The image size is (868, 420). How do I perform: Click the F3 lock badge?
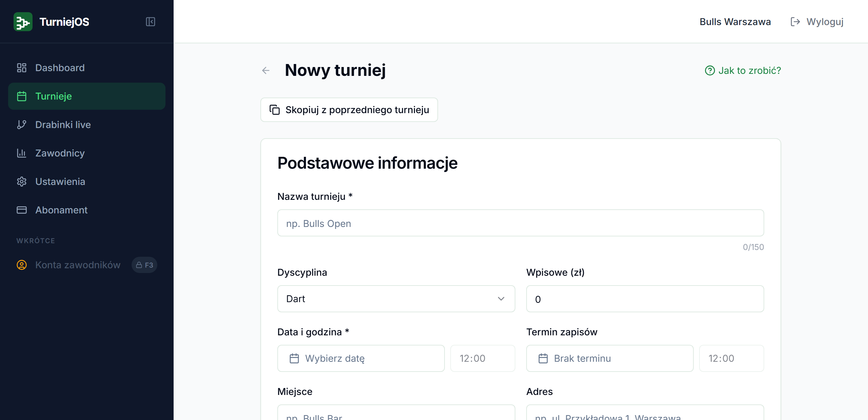(x=144, y=265)
